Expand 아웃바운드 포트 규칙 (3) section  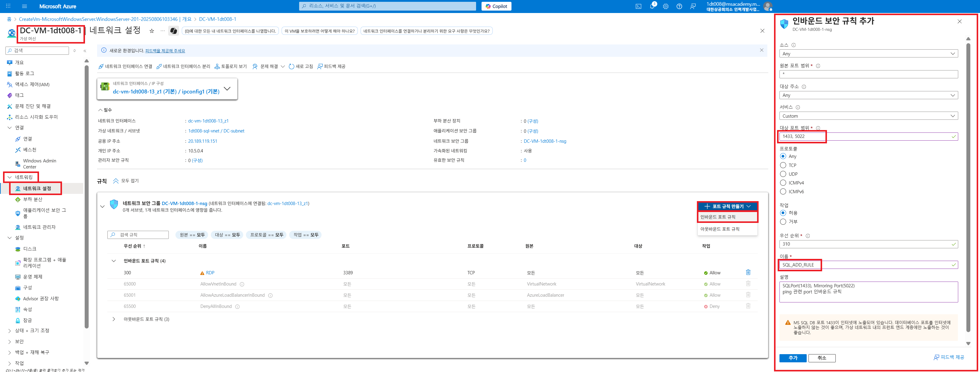point(113,319)
